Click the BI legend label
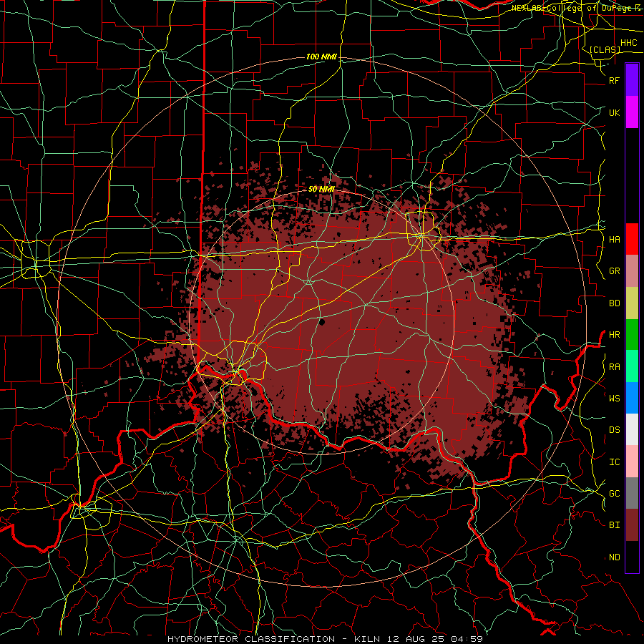Viewport: 644px width, 644px height. coord(614,525)
